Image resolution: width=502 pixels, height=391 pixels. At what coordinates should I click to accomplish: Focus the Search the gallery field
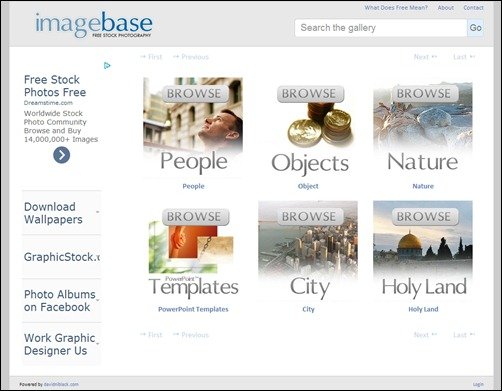pyautogui.click(x=381, y=28)
